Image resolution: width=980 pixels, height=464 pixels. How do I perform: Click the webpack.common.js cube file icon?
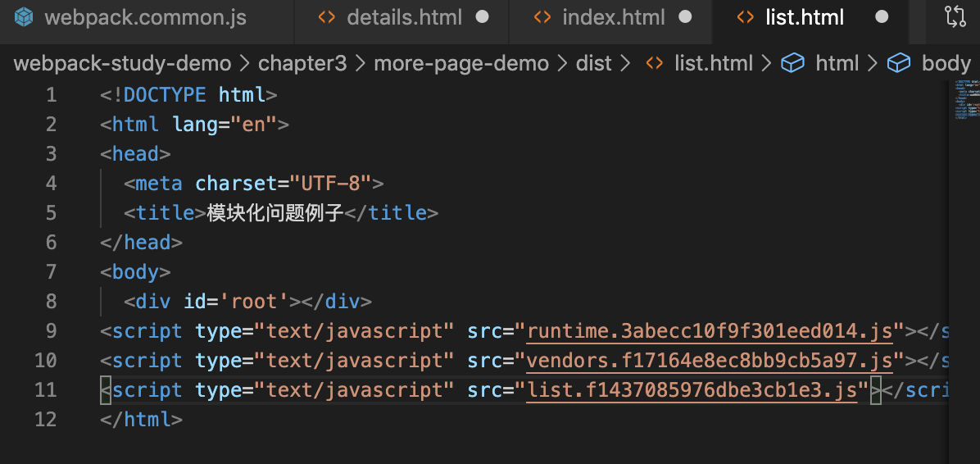coord(25,17)
